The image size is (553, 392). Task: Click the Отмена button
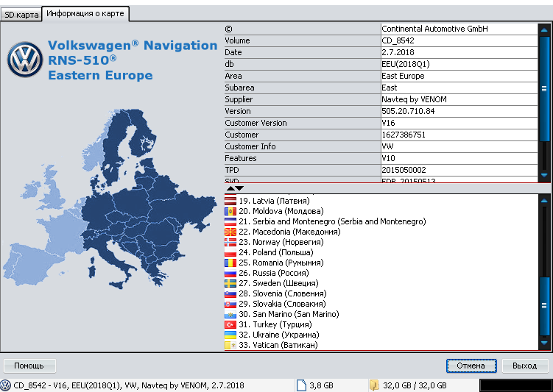(x=471, y=366)
